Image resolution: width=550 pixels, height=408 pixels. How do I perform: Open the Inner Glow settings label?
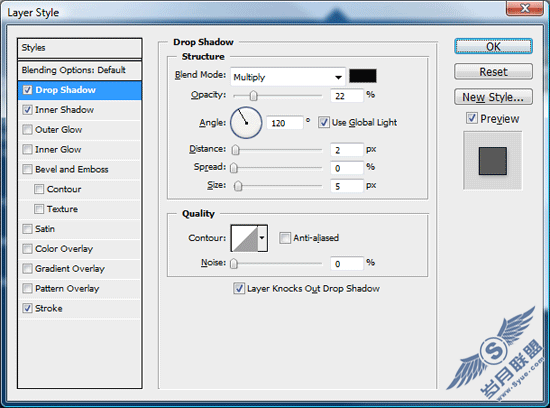point(58,149)
